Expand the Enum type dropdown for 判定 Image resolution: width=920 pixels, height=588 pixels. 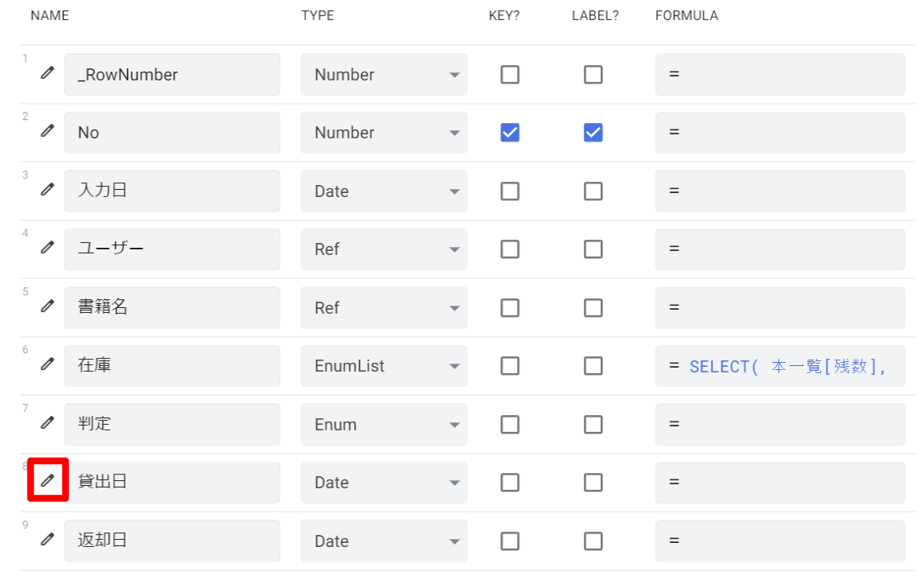pos(384,425)
